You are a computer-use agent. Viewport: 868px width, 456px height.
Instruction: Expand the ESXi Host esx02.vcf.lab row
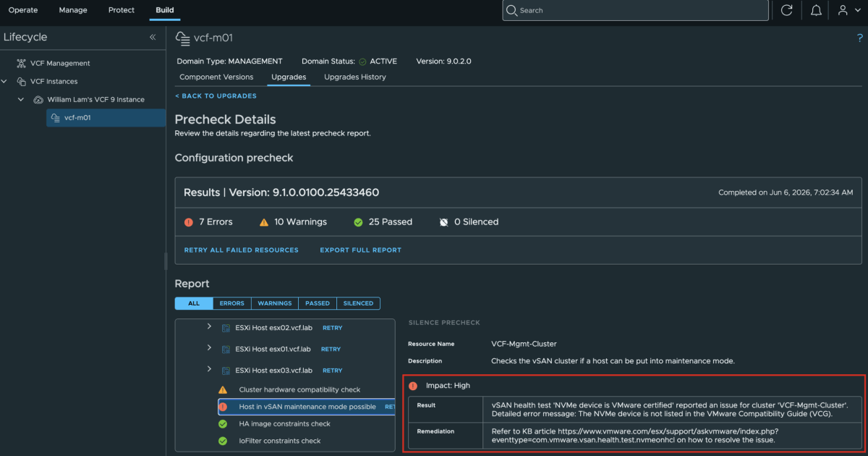point(209,327)
